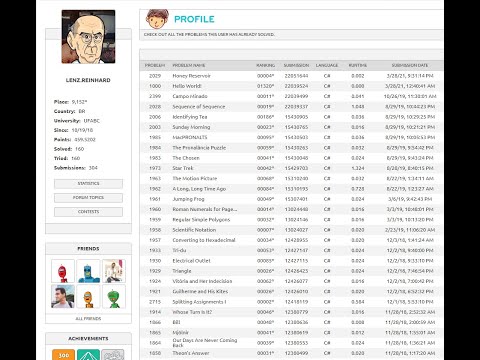Open problem The Pronalância Puzzle
Image resolution: width=480 pixels, height=360 pixels.
(199, 148)
